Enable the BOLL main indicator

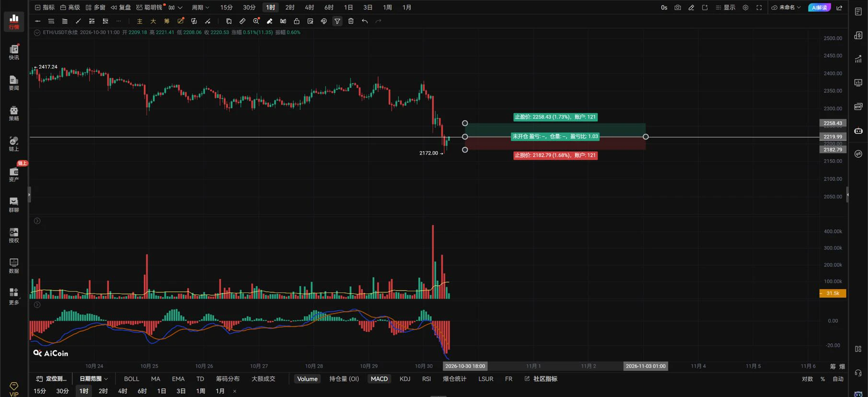pos(131,379)
